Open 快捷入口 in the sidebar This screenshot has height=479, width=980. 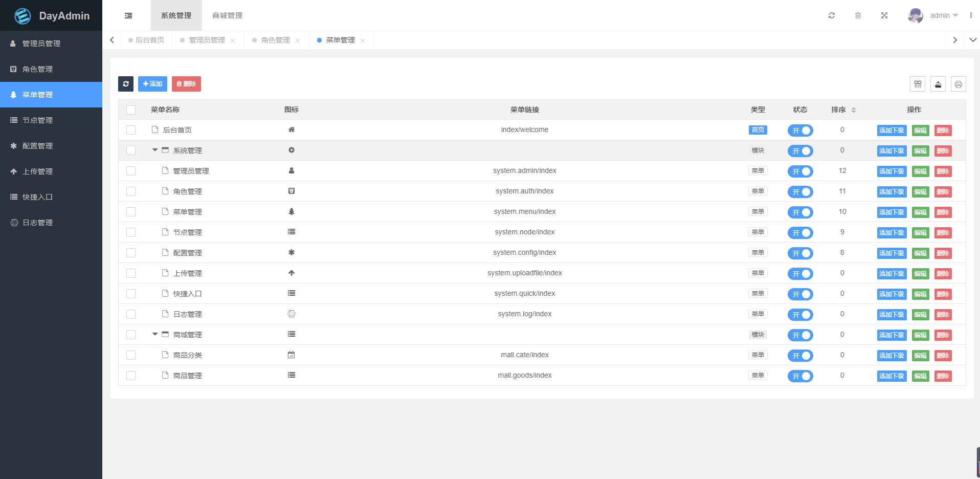(x=51, y=197)
